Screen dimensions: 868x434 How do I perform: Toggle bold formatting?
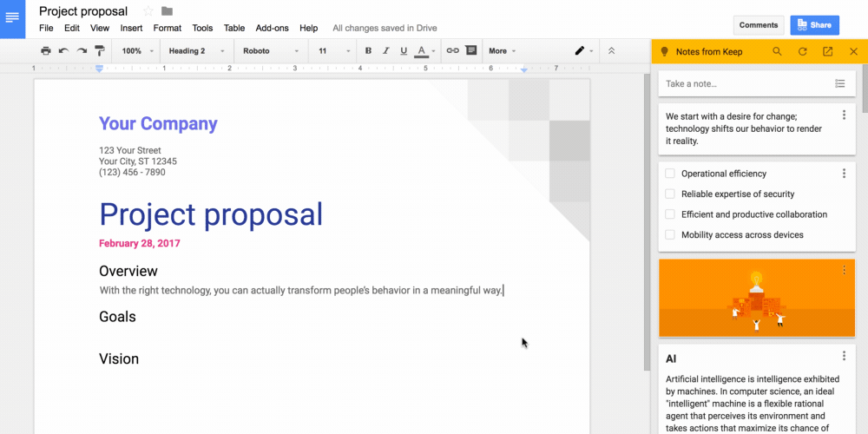click(368, 51)
